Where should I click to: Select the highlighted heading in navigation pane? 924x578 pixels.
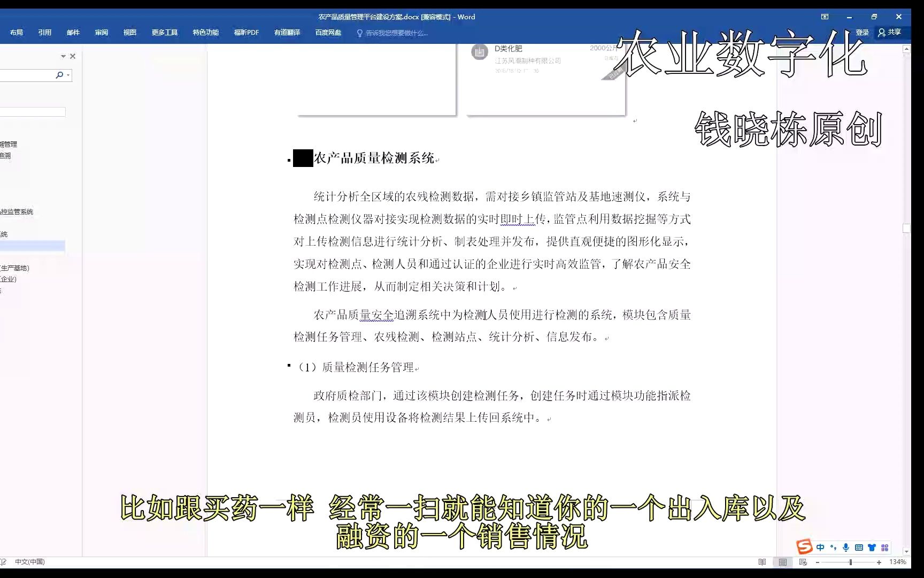(32, 246)
